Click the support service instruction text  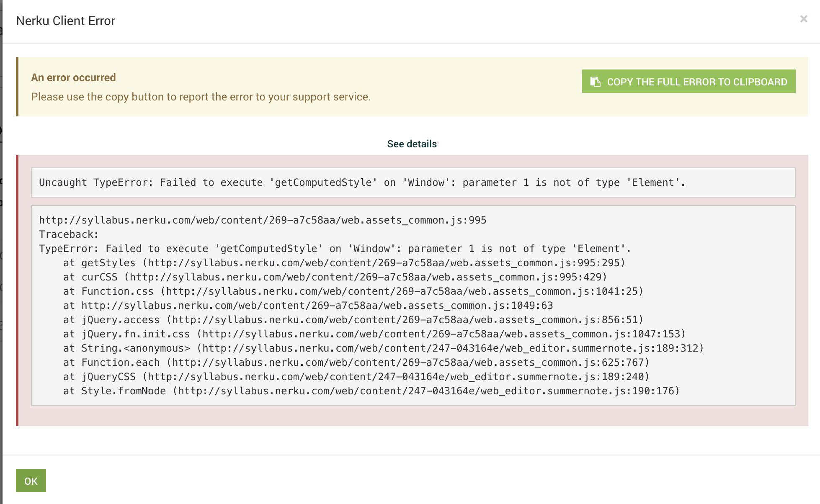pyautogui.click(x=201, y=97)
